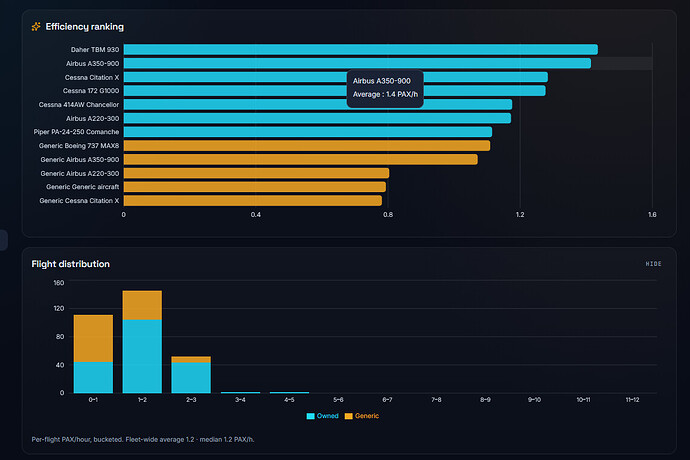Toggle the Owned legend entry
690x460 pixels.
(x=323, y=416)
